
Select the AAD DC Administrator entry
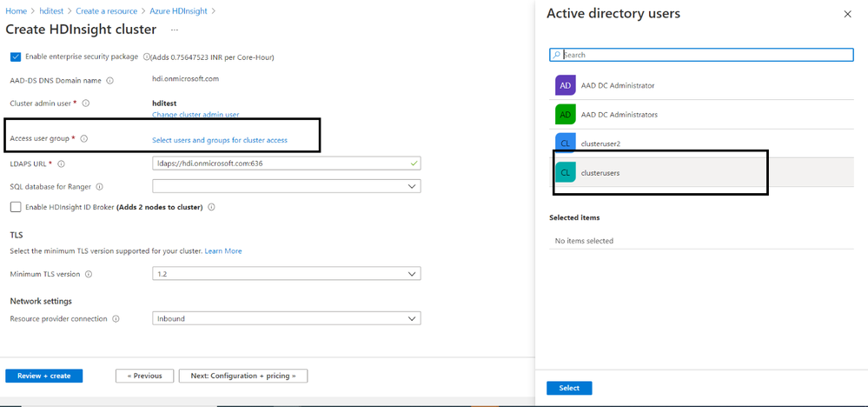[701, 85]
